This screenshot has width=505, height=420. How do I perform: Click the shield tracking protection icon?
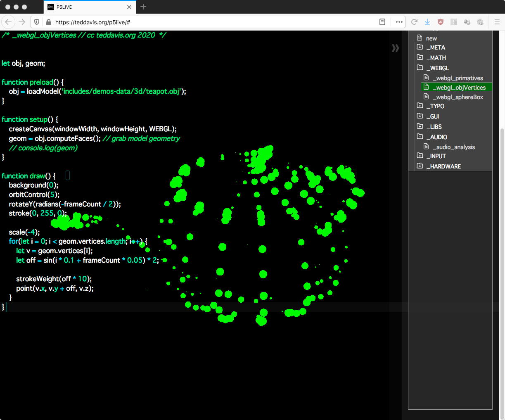pos(37,22)
